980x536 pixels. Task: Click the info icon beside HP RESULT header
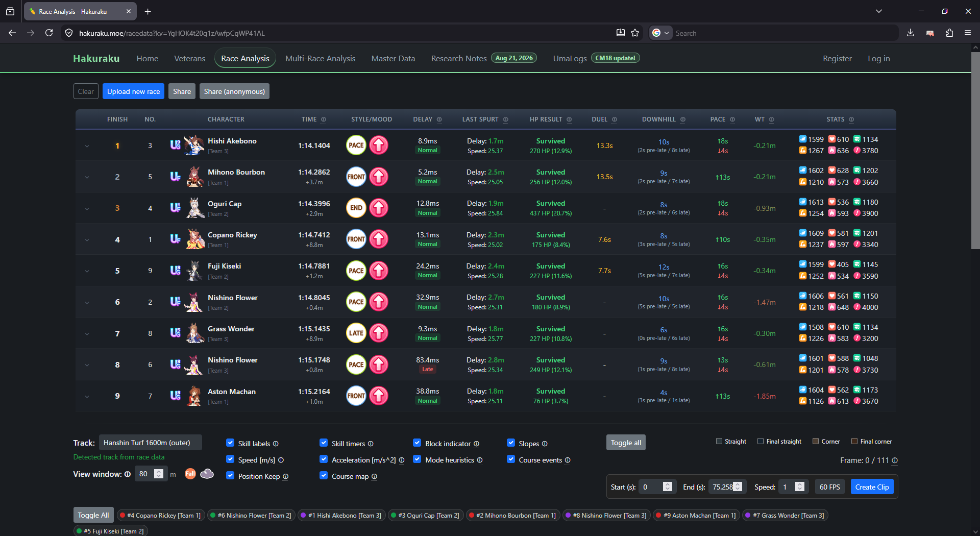click(569, 119)
